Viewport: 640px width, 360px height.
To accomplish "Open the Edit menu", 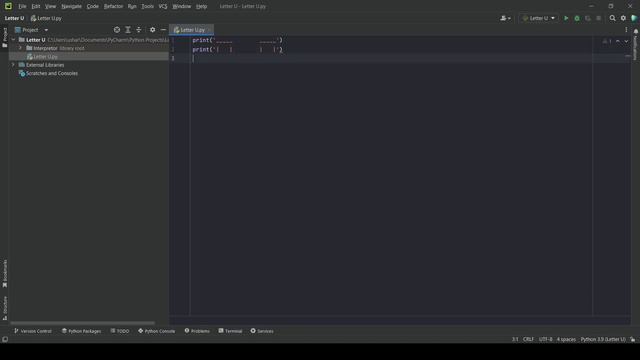I will point(36,6).
